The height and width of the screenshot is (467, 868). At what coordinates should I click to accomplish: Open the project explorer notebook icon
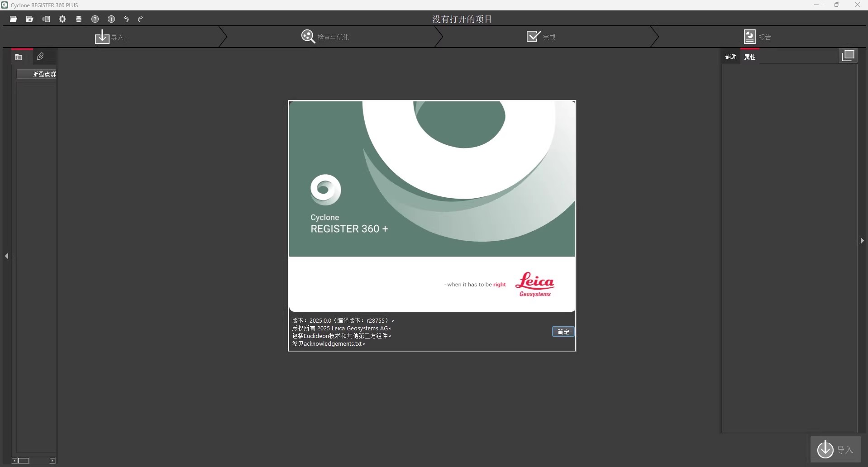pos(46,19)
